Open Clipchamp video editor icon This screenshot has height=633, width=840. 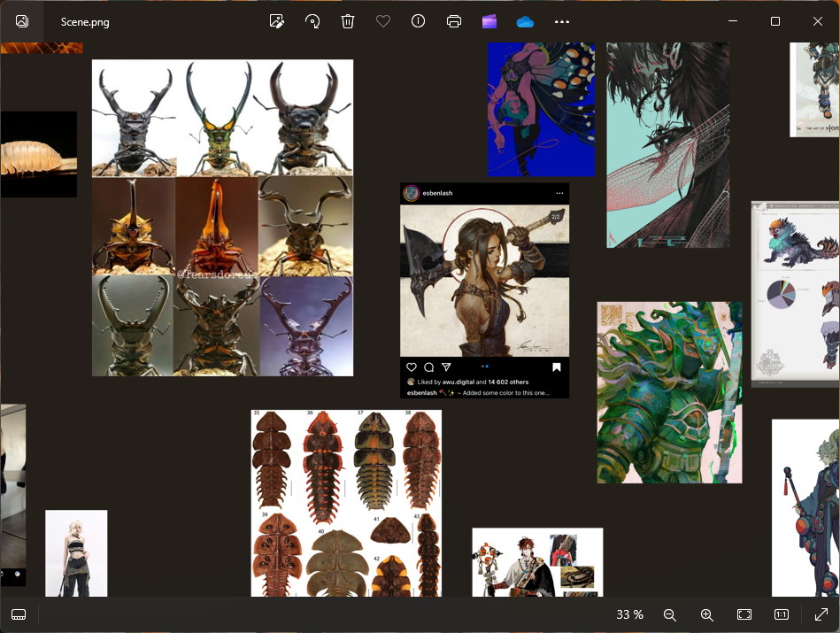(489, 21)
